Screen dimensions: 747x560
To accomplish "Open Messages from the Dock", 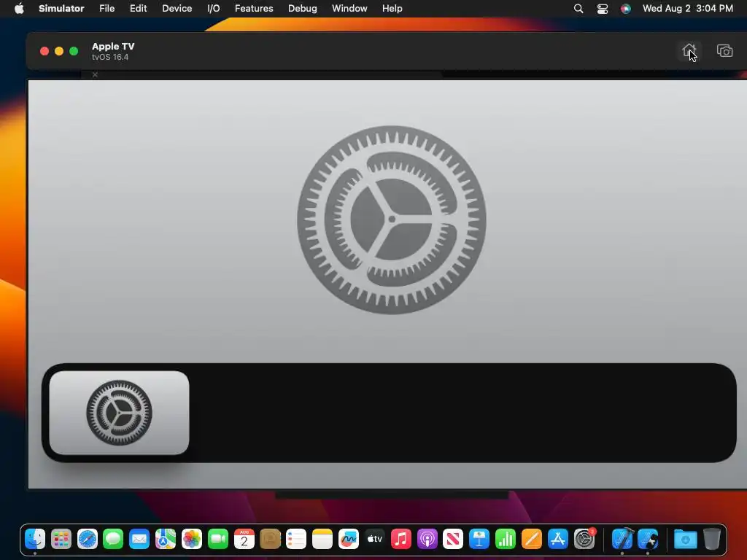I will tap(113, 539).
